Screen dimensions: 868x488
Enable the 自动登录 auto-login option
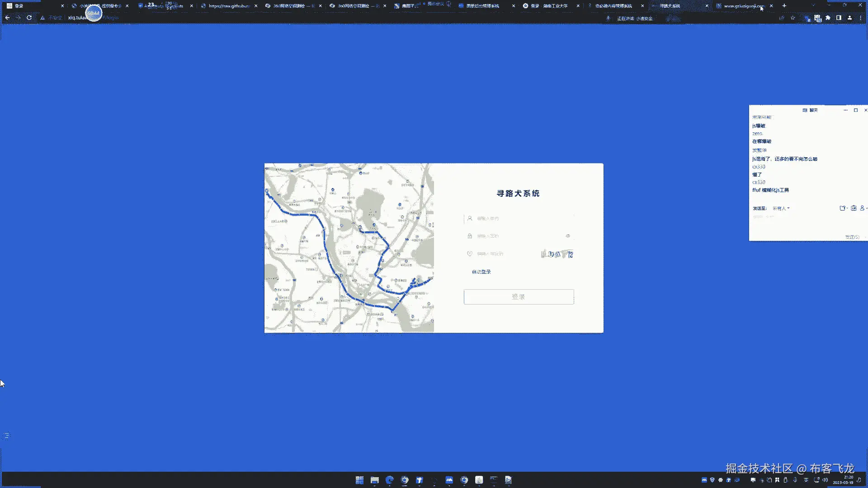point(481,272)
